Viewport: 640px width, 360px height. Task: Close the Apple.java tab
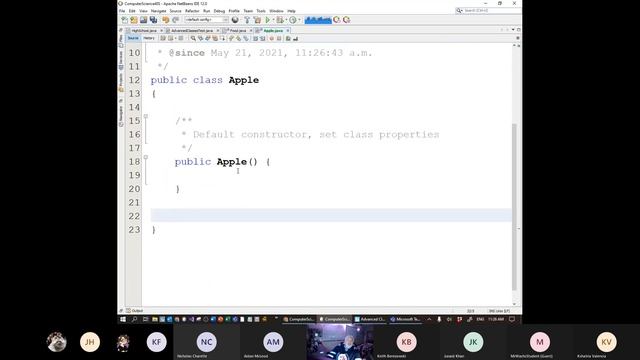pyautogui.click(x=288, y=31)
